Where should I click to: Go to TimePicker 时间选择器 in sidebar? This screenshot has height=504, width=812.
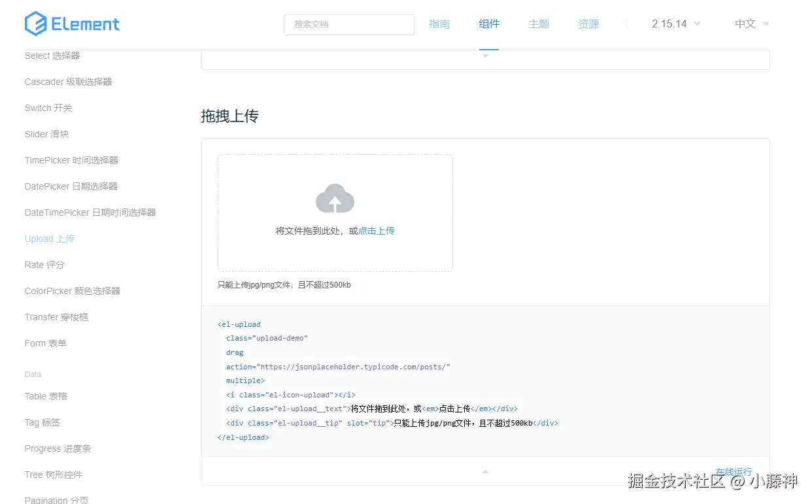point(71,160)
